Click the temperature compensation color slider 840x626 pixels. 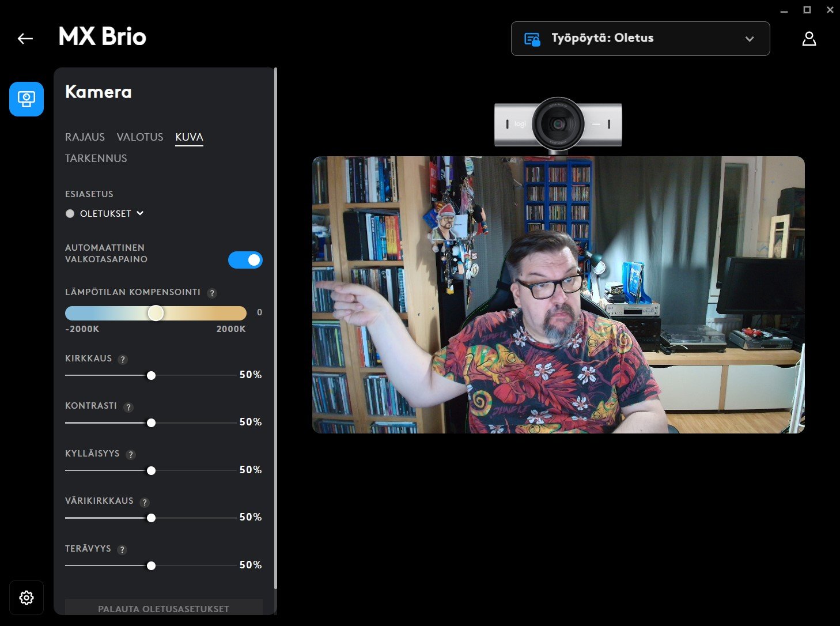pos(156,313)
